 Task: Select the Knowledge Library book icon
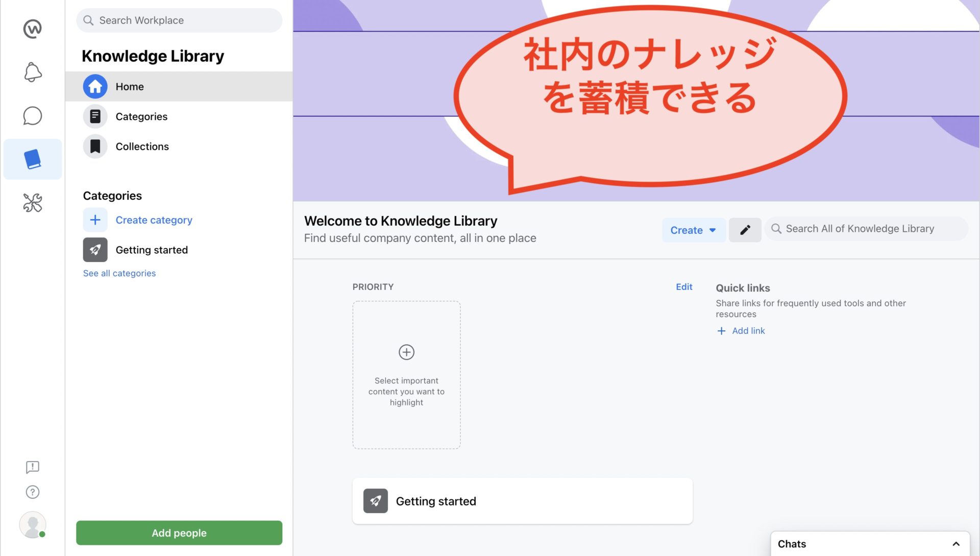(x=33, y=159)
